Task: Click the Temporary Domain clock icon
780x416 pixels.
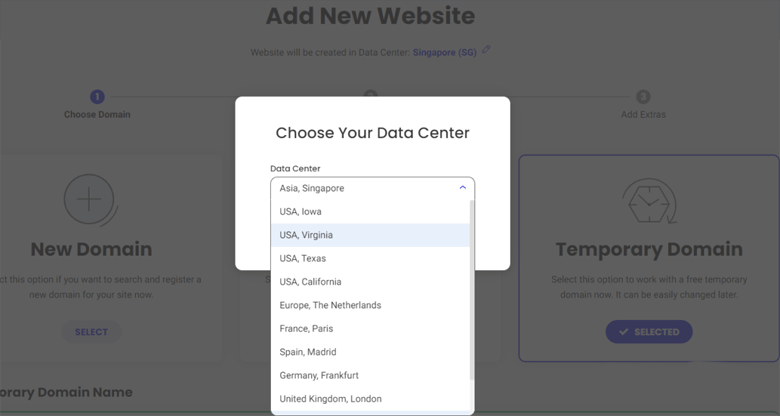Action: [x=649, y=200]
